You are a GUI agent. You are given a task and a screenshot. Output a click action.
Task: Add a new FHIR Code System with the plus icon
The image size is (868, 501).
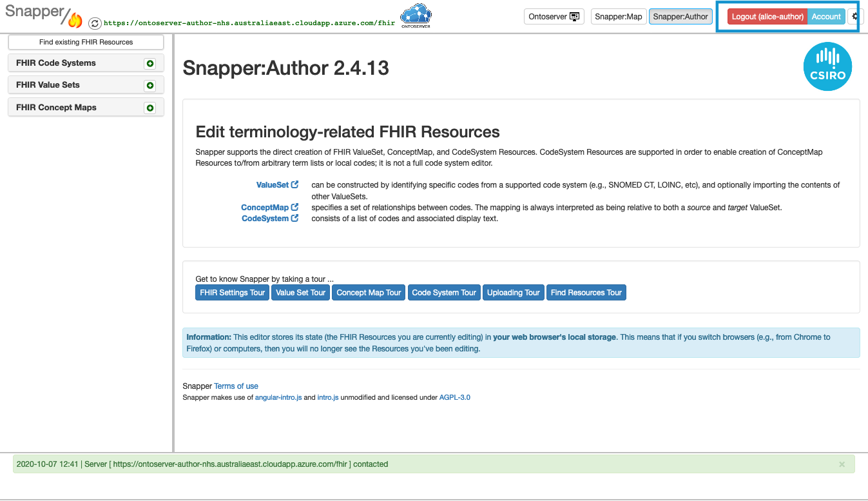150,63
